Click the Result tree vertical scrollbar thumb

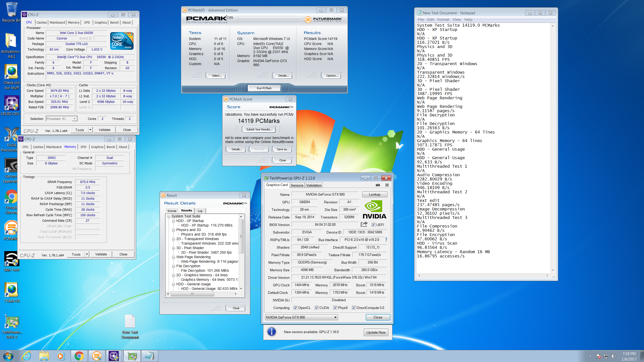pos(241,236)
